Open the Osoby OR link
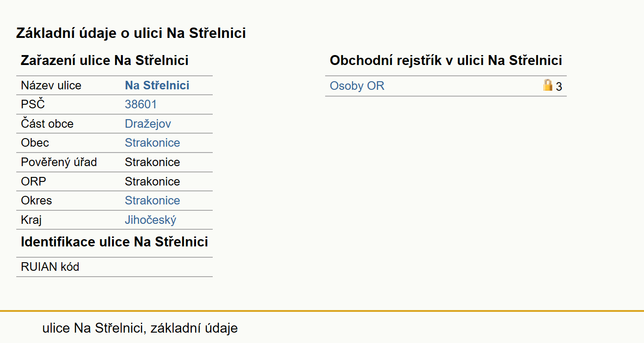This screenshot has height=343, width=644. [x=357, y=86]
